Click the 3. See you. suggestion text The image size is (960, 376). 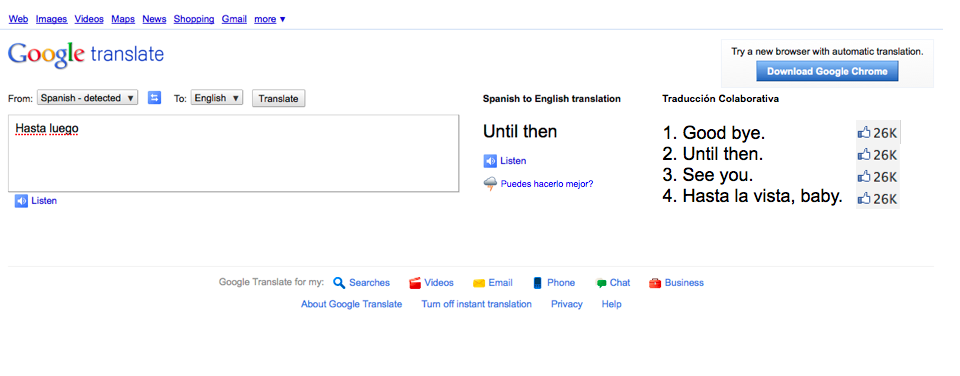[x=708, y=176]
